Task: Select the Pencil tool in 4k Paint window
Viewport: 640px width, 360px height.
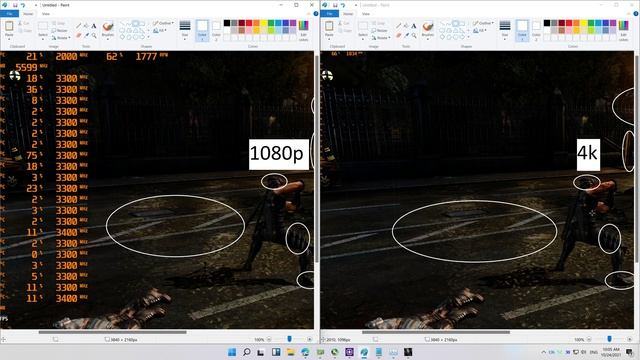Action: [x=398, y=26]
